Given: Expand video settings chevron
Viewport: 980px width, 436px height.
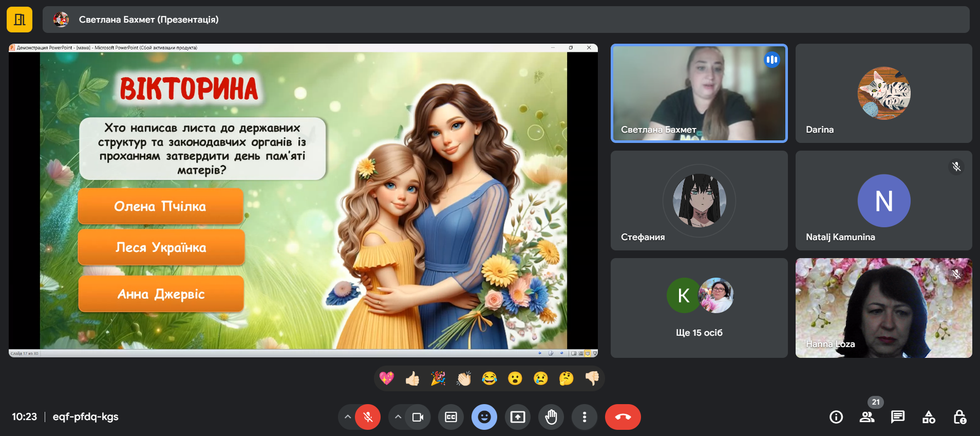Looking at the screenshot, I should click(398, 417).
